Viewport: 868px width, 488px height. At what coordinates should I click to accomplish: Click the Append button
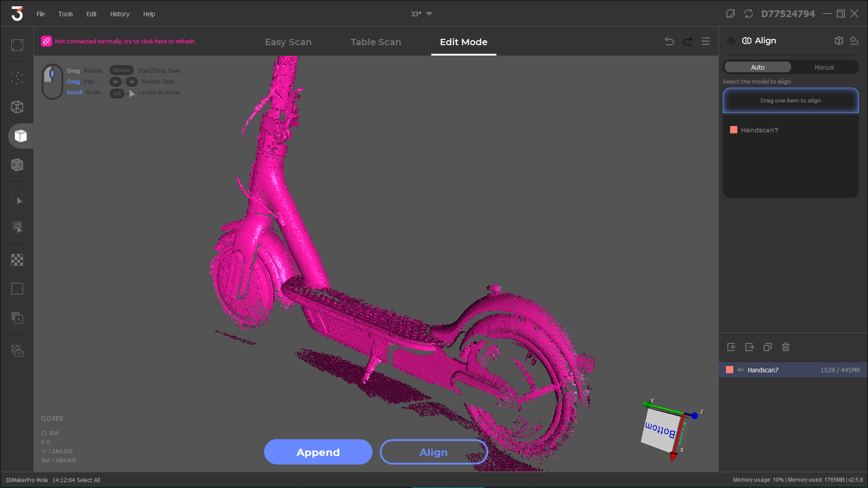point(318,452)
